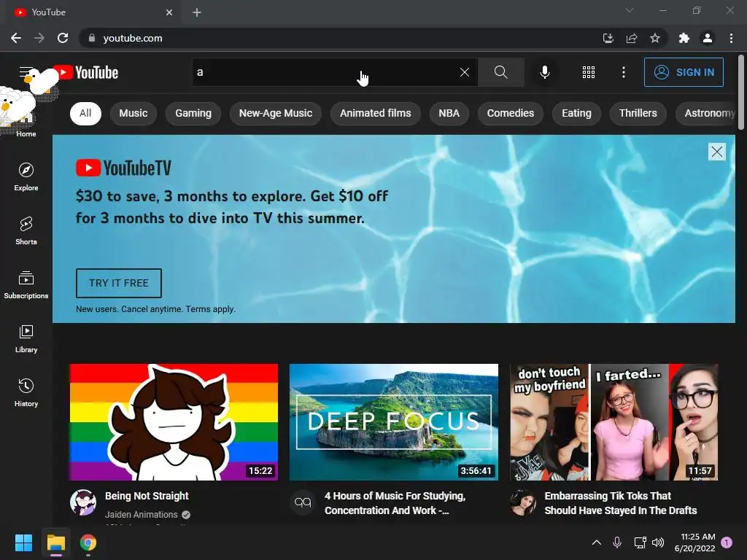Click the Being Not Straight video title
The height and width of the screenshot is (560, 747).
[147, 496]
